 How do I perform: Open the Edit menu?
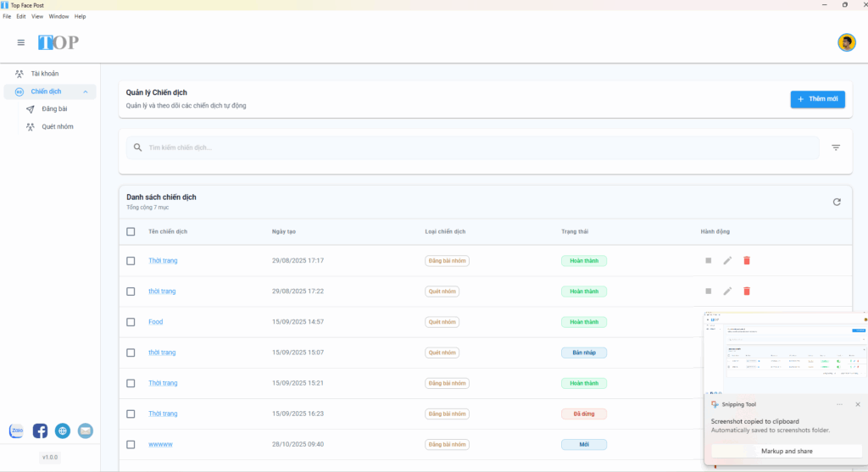pos(21,17)
